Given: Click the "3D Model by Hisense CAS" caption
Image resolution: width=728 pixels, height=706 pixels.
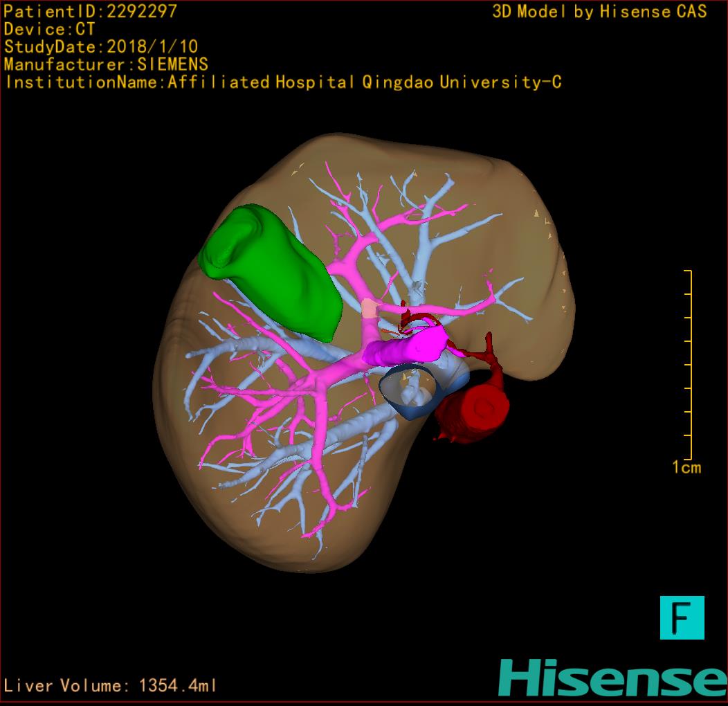Looking at the screenshot, I should pos(599,12).
